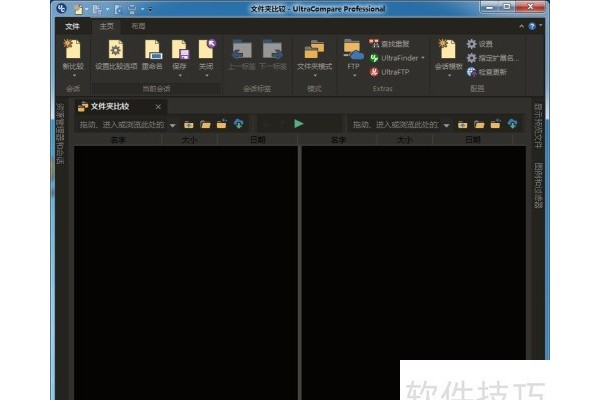This screenshot has width=600, height=400.
Task: Click first folder icon in left pane toolbar
Action: [189, 124]
